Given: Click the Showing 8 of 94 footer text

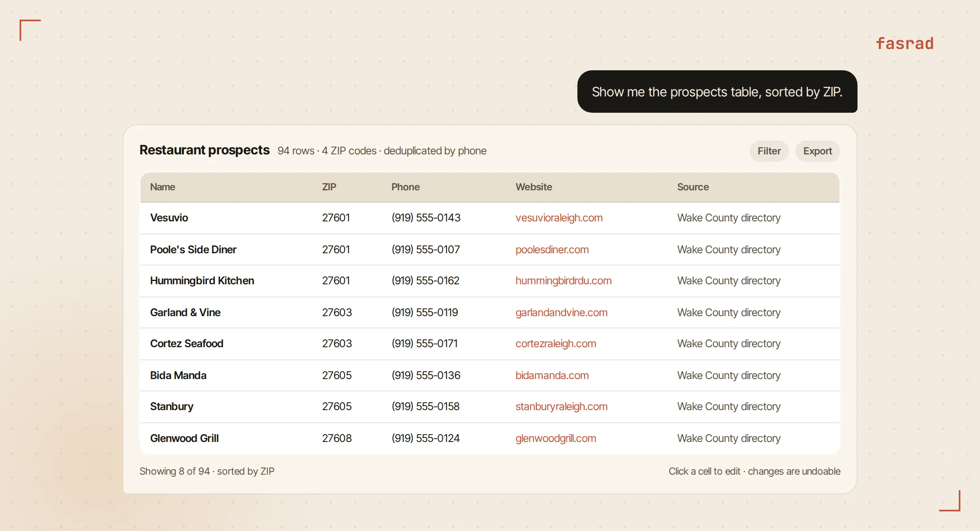Looking at the screenshot, I should pos(207,471).
